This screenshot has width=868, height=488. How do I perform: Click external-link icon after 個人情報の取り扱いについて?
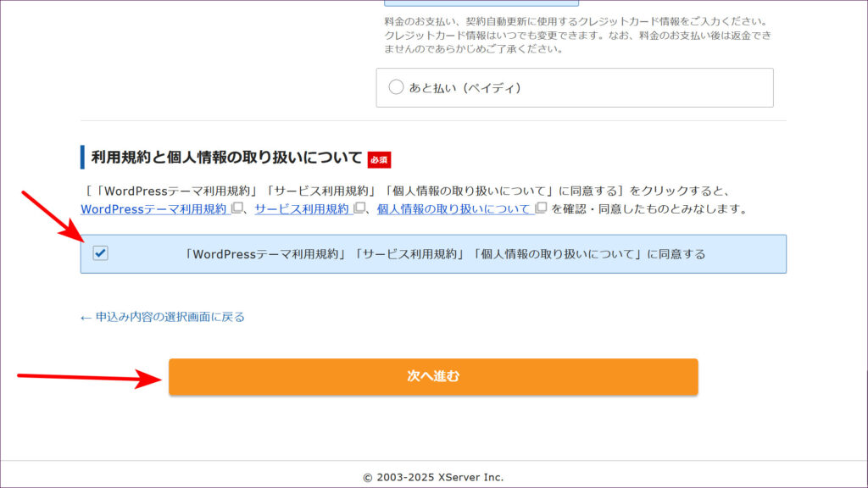[x=541, y=208]
